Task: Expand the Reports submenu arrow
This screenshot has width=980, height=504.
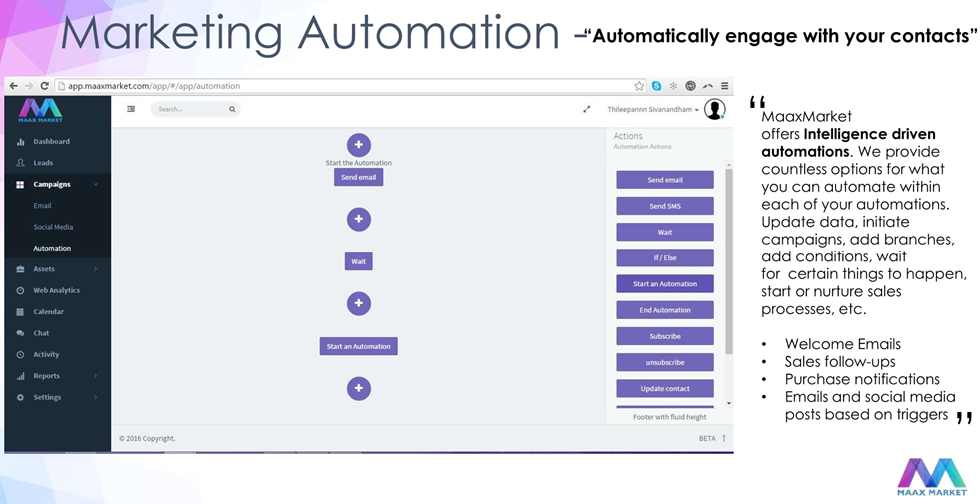Action: [96, 376]
